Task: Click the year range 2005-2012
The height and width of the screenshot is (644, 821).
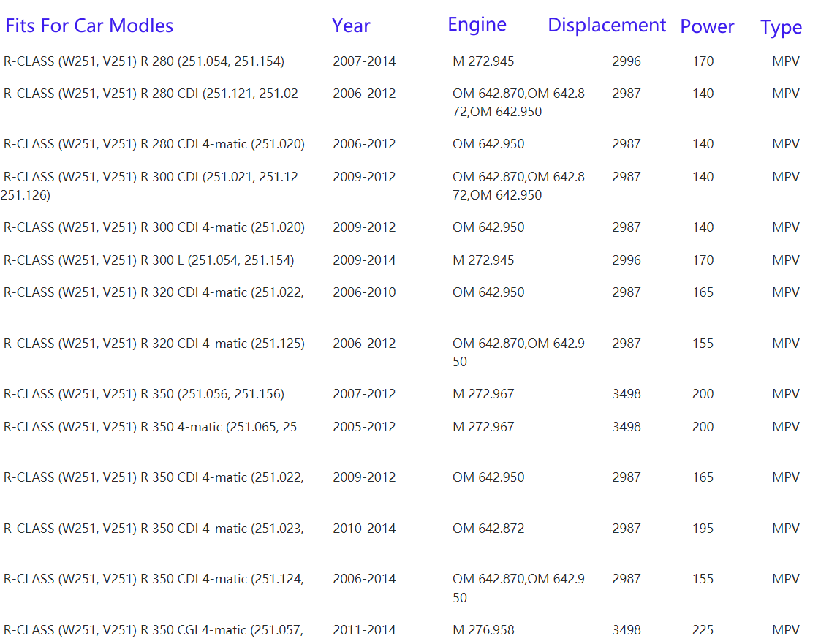Action: (364, 427)
